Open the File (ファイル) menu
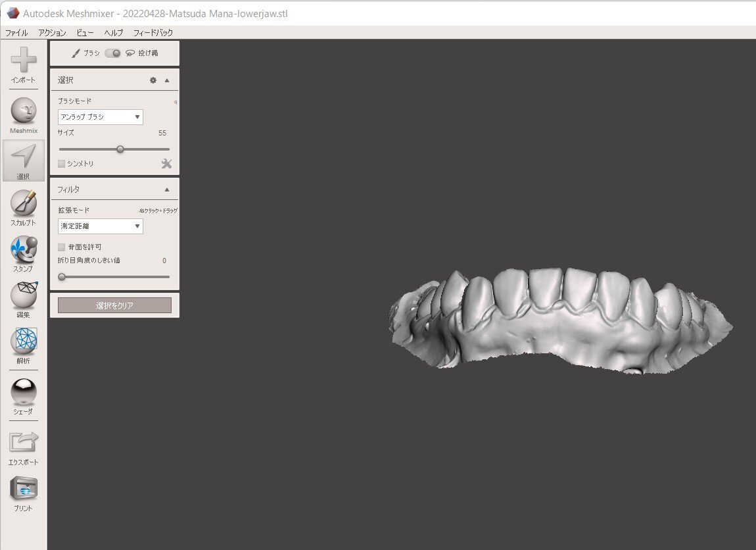This screenshot has height=550, width=756. [x=16, y=32]
